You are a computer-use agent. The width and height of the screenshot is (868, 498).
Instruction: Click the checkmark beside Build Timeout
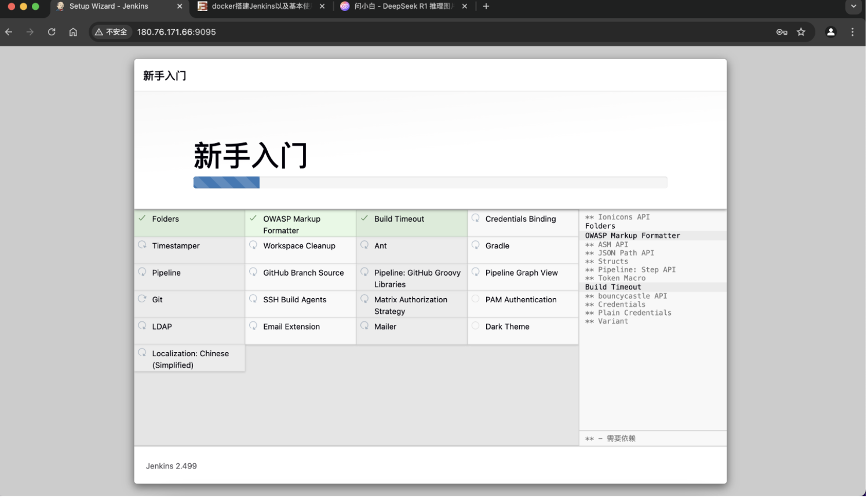pyautogui.click(x=365, y=219)
